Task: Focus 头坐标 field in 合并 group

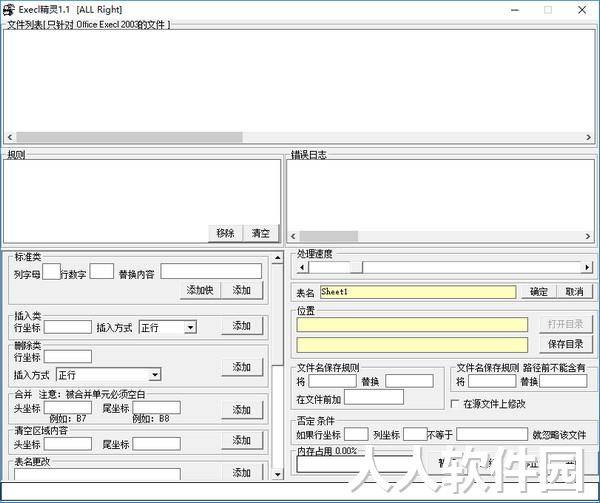Action: coord(68,407)
